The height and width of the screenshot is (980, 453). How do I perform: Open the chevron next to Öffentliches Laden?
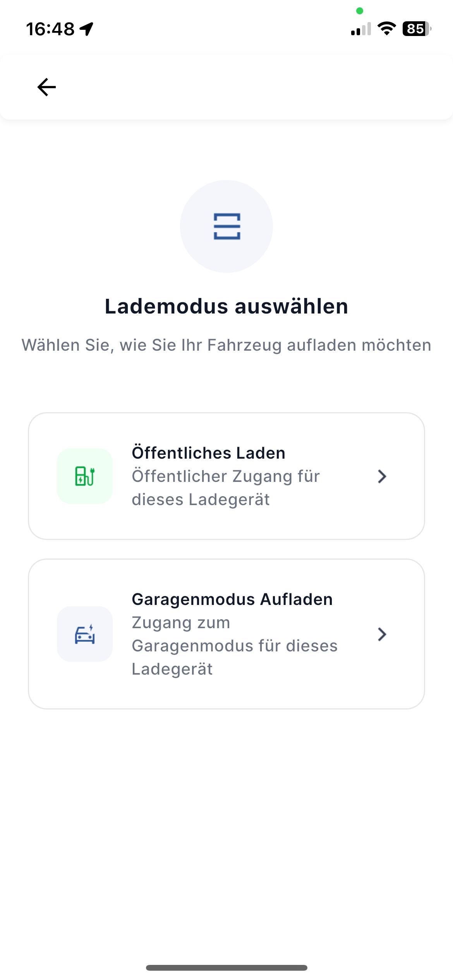point(382,476)
